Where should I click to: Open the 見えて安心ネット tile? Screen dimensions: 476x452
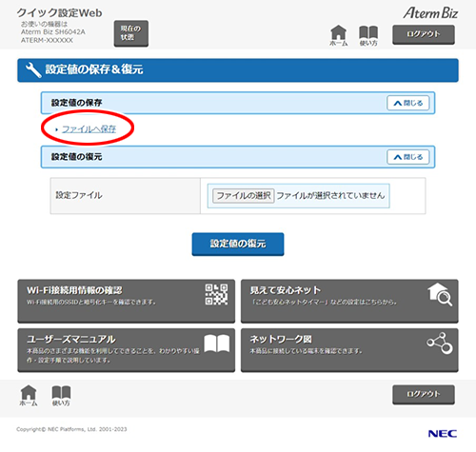(349, 301)
